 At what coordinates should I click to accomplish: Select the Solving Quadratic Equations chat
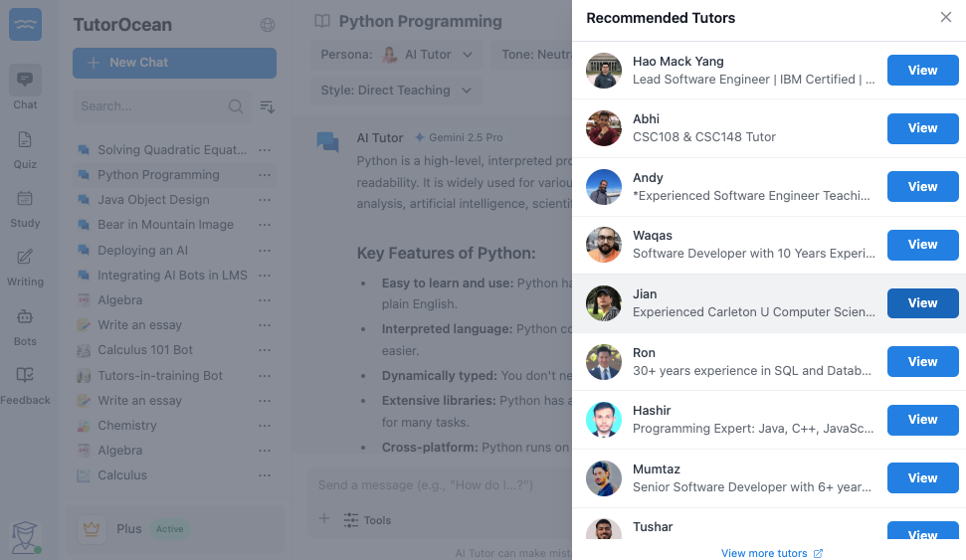click(171, 150)
